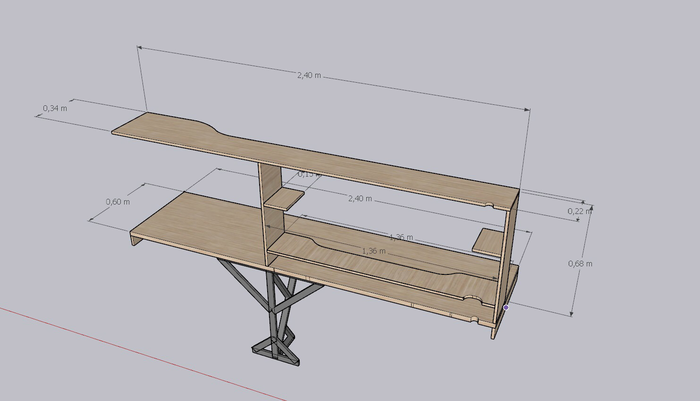Select the small left bracket shelf
The width and height of the screenshot is (700, 401).
click(283, 201)
